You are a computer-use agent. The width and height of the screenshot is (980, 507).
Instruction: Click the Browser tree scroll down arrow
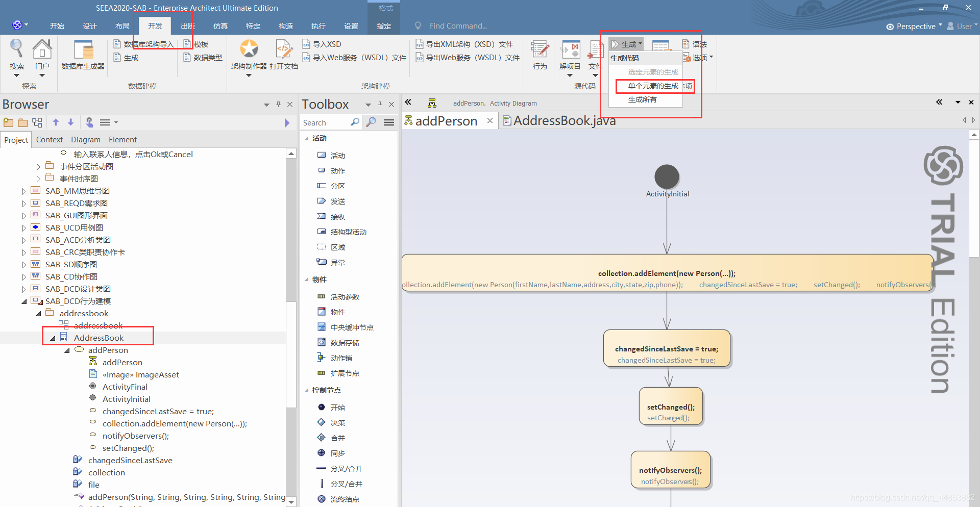tap(291, 502)
